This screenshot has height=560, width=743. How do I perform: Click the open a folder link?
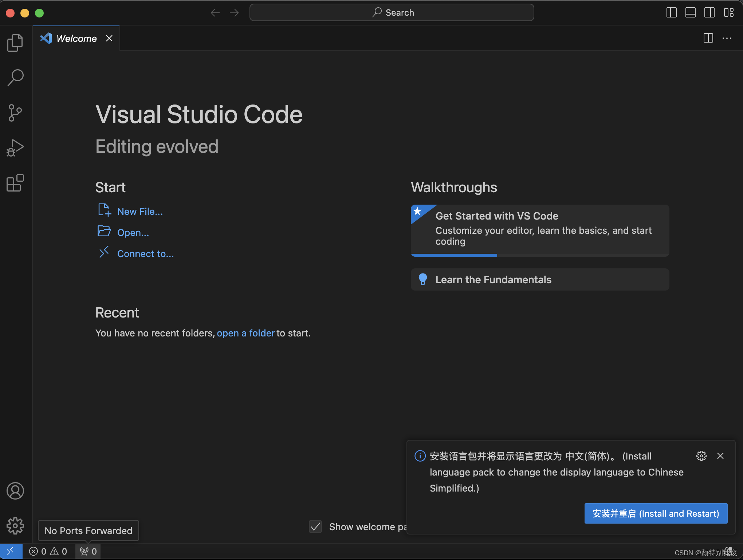(x=246, y=333)
